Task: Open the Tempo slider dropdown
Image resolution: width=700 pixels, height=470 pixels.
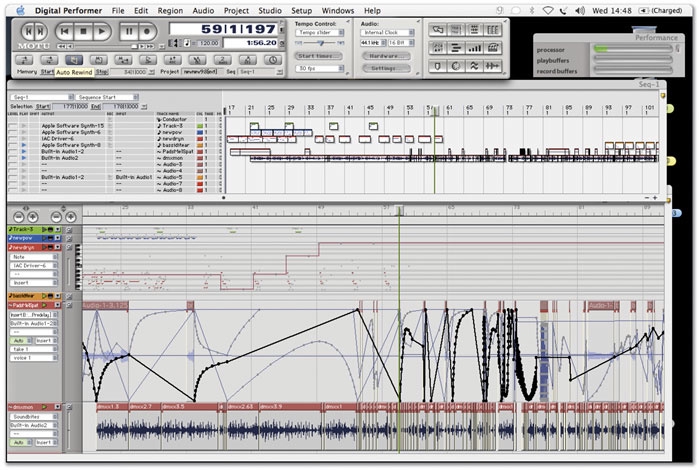Action: pos(319,33)
